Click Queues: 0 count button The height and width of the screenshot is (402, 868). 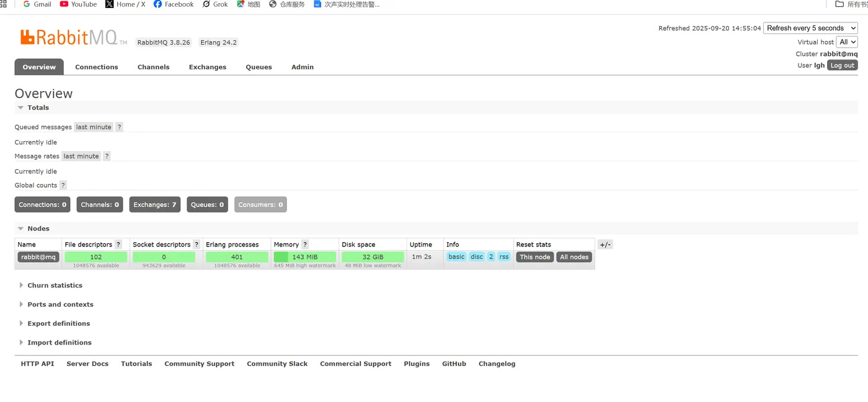coord(207,204)
